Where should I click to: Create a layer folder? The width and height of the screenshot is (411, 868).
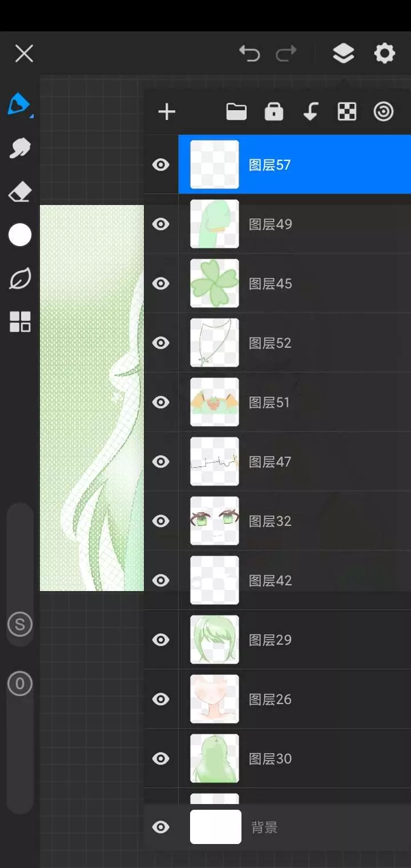(x=236, y=112)
